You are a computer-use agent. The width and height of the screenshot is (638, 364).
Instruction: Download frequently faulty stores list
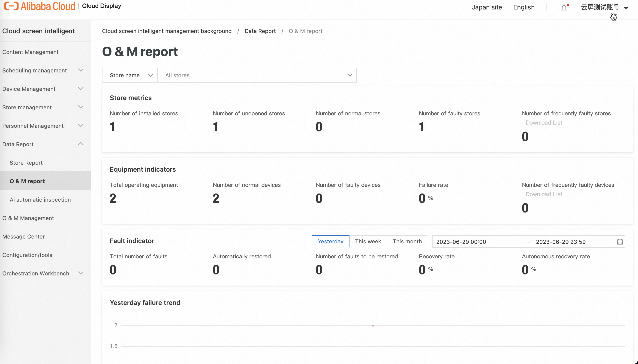(x=544, y=122)
